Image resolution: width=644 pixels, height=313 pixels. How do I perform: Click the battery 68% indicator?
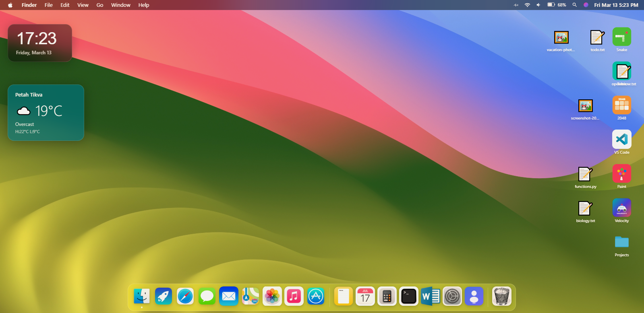(557, 5)
